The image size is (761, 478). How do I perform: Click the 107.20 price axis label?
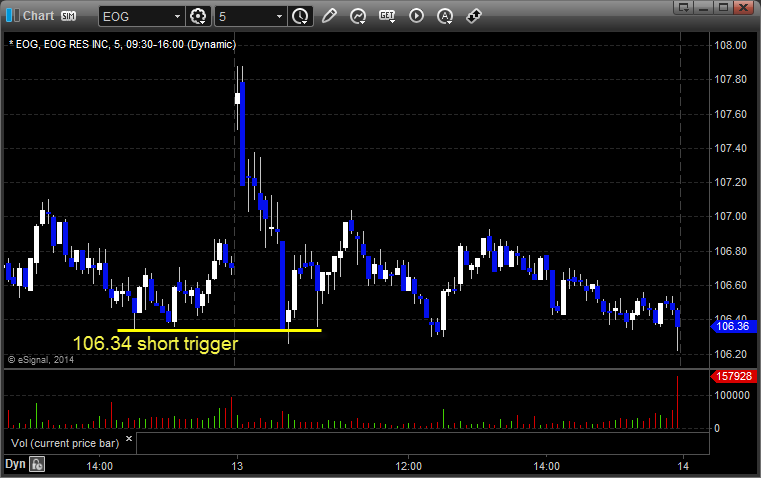click(730, 182)
